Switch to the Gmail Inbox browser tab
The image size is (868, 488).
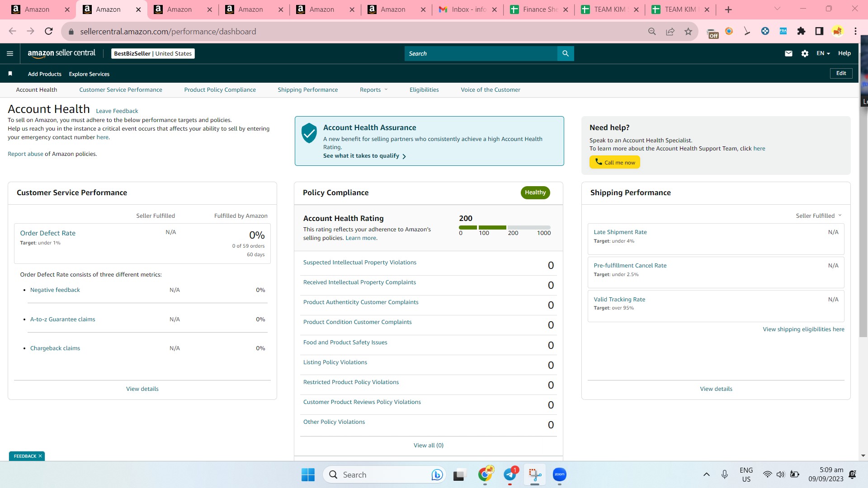coord(467,9)
